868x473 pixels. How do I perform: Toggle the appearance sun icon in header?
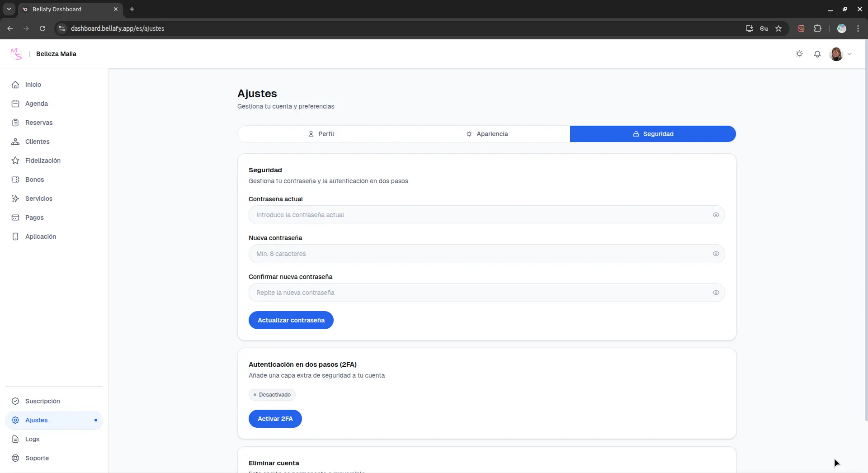point(799,54)
